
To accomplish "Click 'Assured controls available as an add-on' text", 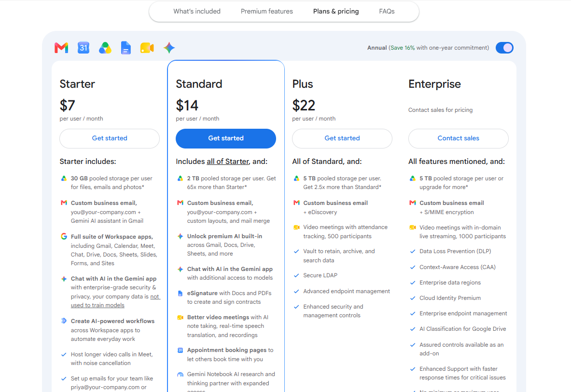I will click(x=461, y=349).
